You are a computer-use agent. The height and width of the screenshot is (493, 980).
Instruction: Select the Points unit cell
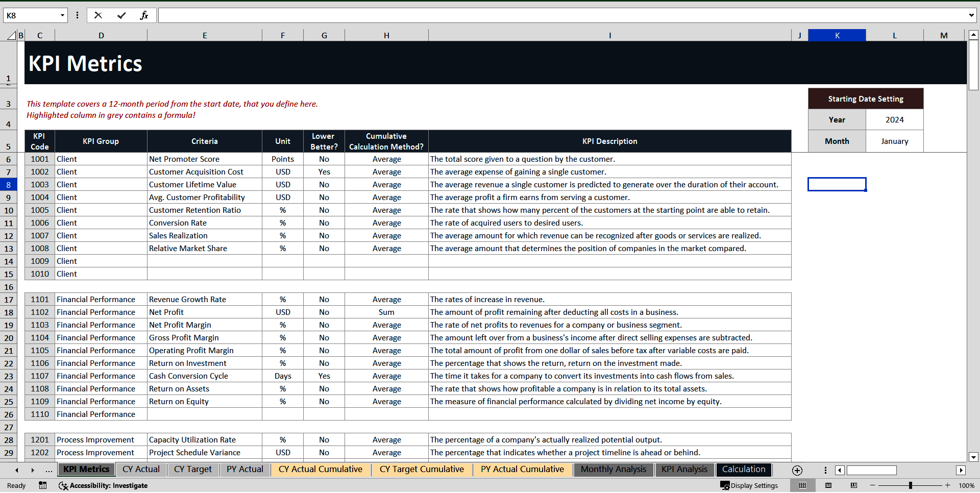[283, 159]
